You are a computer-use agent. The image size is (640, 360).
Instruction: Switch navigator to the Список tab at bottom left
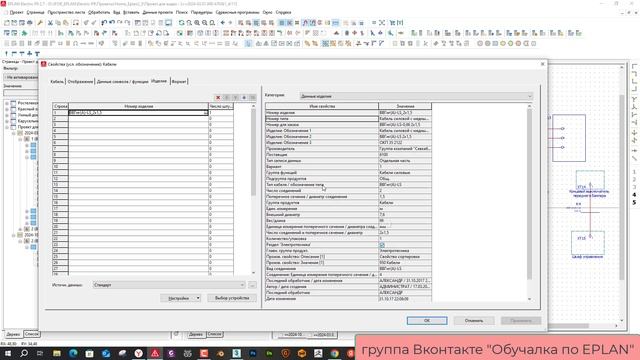tap(31, 334)
